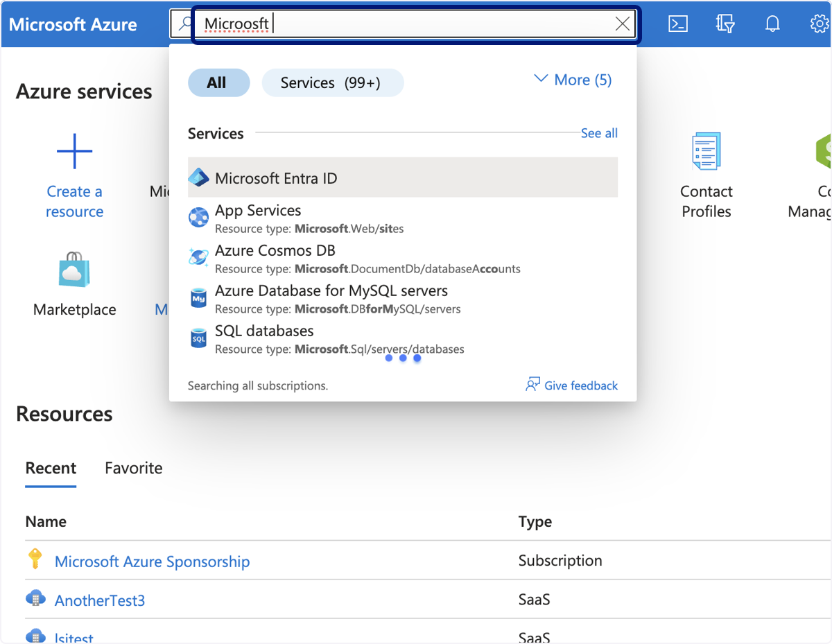Open Microsoft Entra ID result
This screenshot has width=832, height=644.
[403, 177]
